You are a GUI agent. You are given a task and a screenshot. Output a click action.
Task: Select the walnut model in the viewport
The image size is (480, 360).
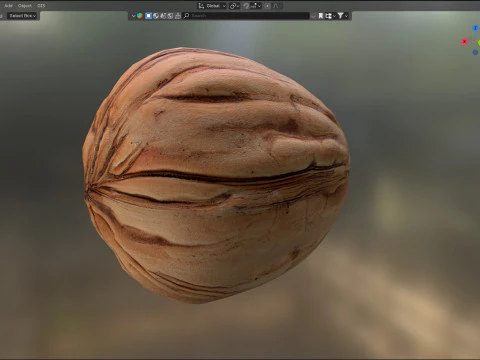click(216, 175)
